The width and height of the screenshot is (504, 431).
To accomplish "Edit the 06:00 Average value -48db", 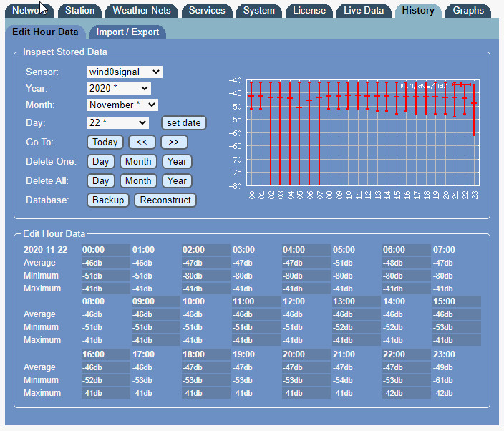I will pyautogui.click(x=407, y=263).
